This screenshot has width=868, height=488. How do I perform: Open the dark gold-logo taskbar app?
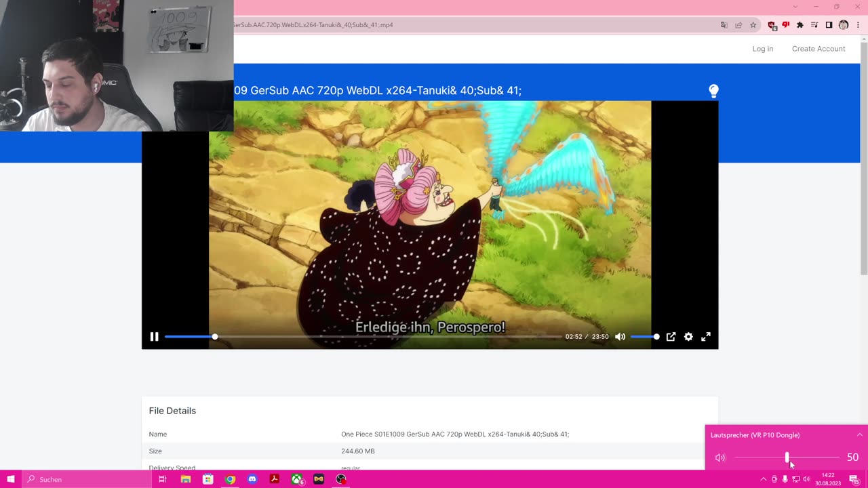pyautogui.click(x=319, y=479)
